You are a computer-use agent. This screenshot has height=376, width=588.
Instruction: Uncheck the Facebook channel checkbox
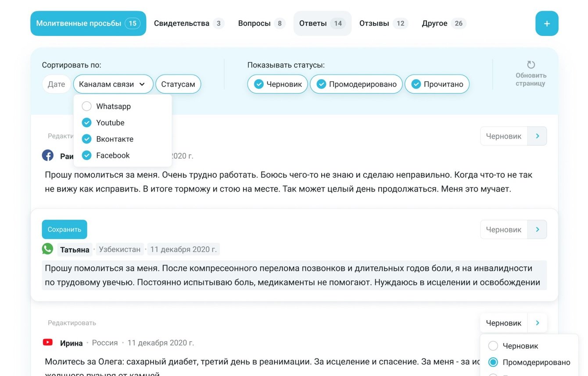86,155
